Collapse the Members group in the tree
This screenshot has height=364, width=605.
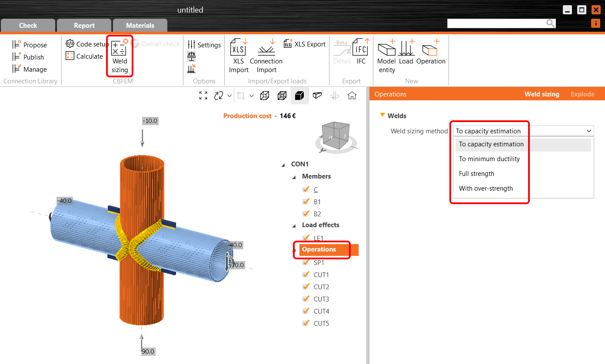[293, 176]
